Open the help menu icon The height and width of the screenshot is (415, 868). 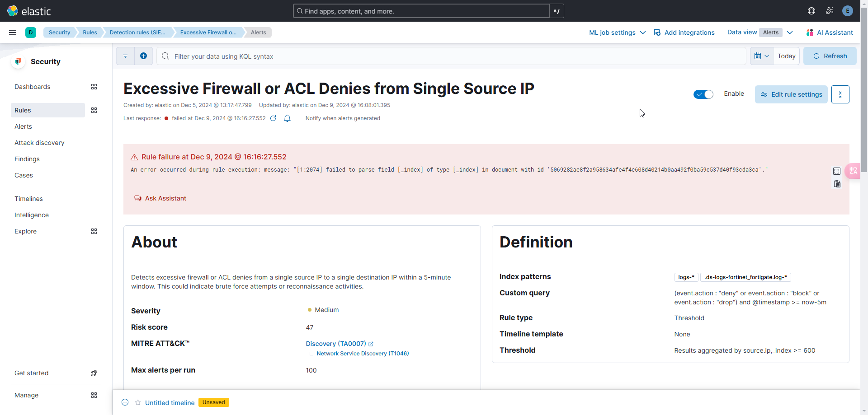click(811, 11)
